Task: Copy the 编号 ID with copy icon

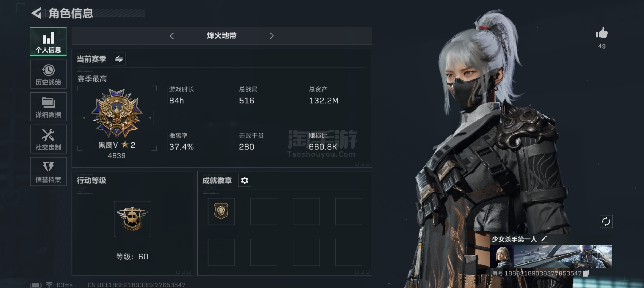Action: click(x=586, y=273)
